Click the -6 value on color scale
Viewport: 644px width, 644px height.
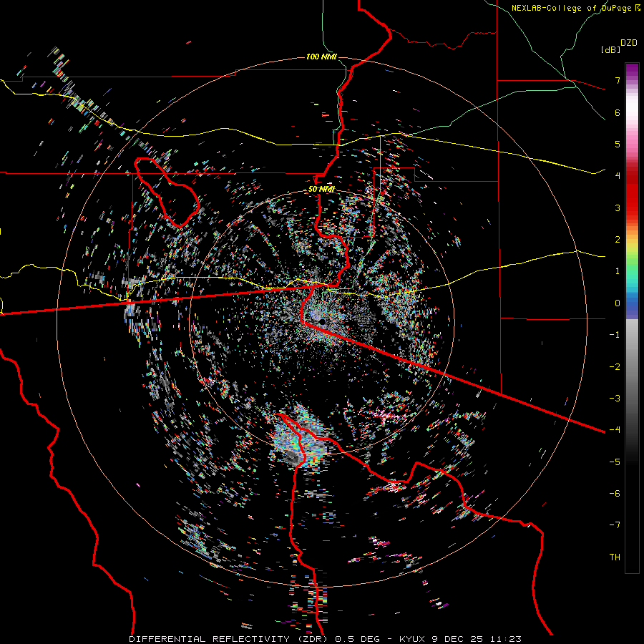click(615, 493)
